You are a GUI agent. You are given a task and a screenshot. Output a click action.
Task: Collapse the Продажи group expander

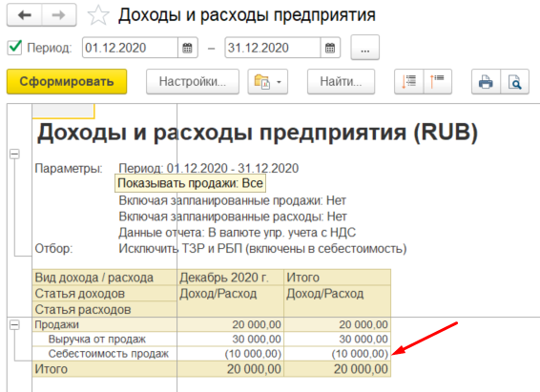pos(14,324)
